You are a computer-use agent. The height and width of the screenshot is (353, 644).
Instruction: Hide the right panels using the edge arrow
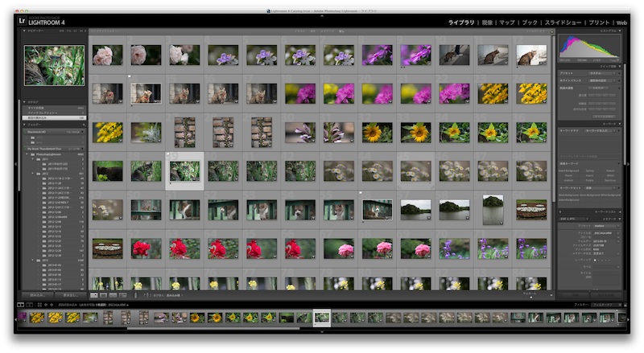(x=628, y=164)
